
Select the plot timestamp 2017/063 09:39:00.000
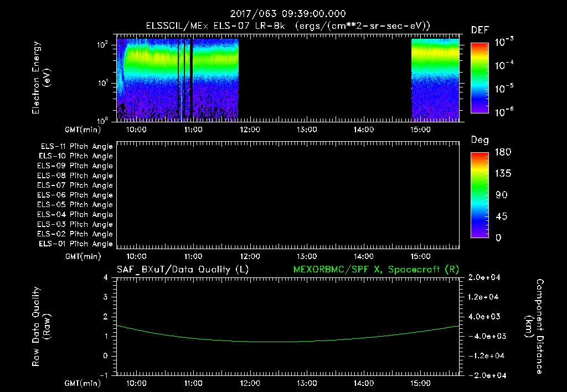pyautogui.click(x=288, y=14)
